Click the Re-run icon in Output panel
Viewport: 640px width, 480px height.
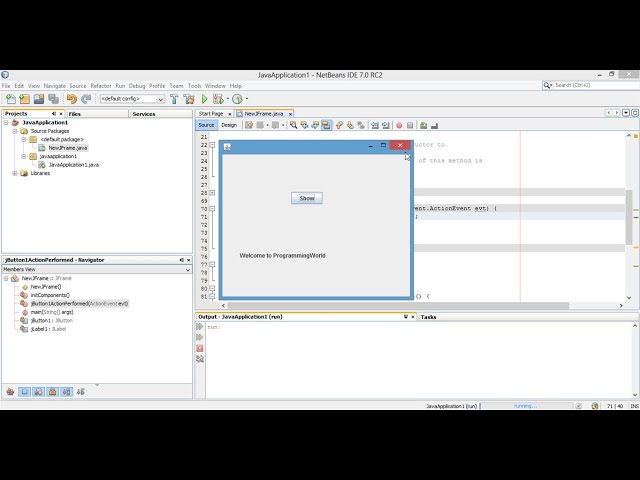(x=200, y=327)
